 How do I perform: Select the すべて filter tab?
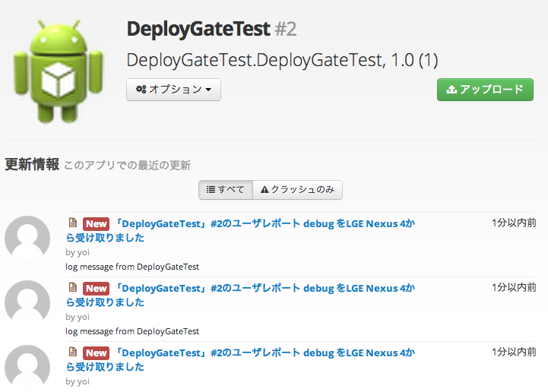(x=226, y=190)
